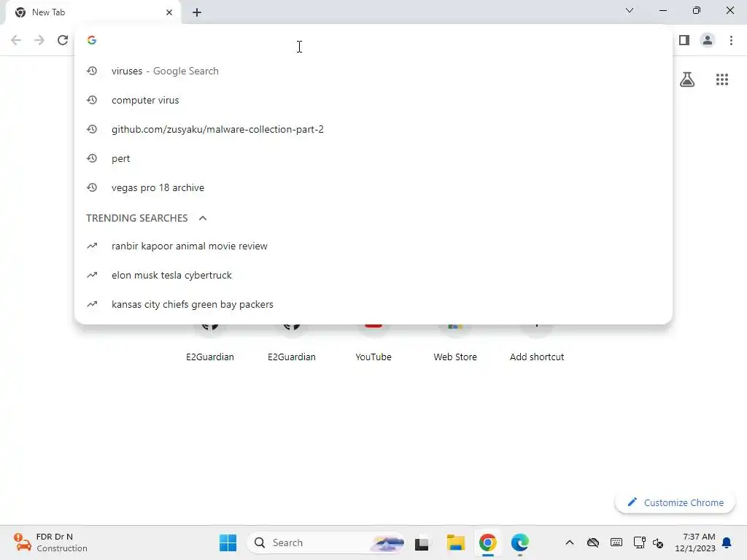Select 'viruses - Google Search' suggestion
Screen dimensions: 747x560
click(373, 71)
